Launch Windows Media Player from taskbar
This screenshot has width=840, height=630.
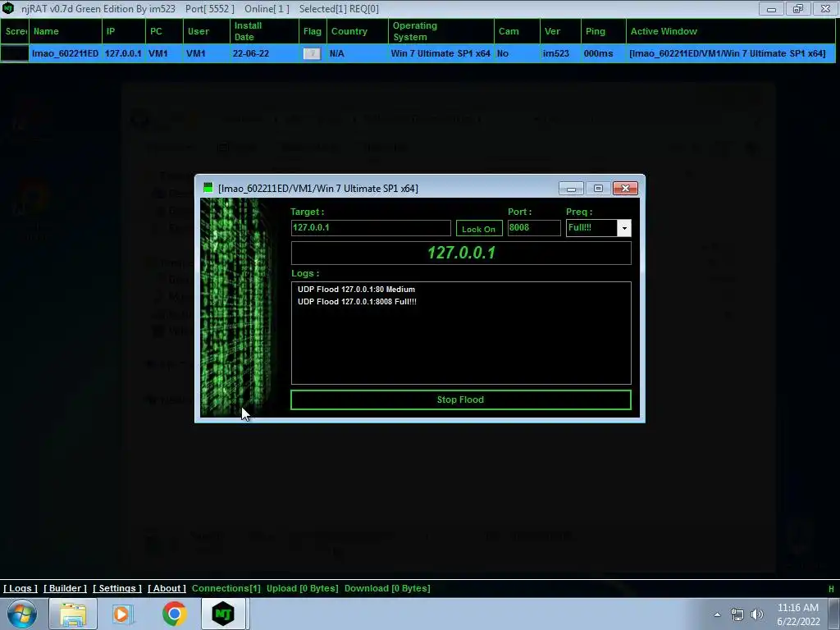click(121, 614)
